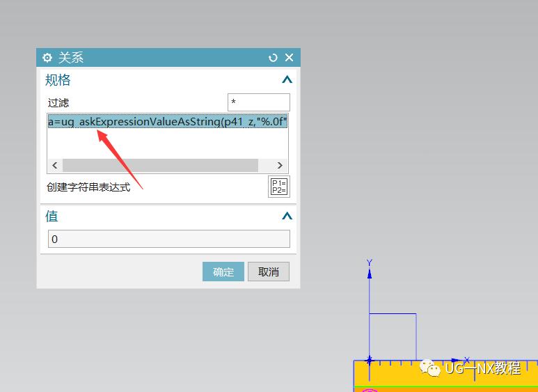Image resolution: width=538 pixels, height=392 pixels.
Task: Click the 值 section heading
Action: click(x=52, y=217)
